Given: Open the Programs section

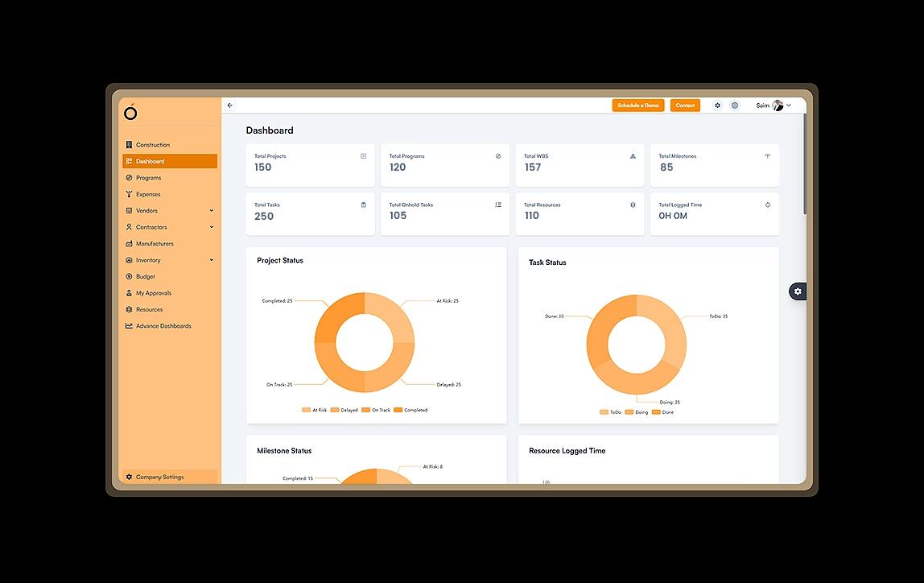Looking at the screenshot, I should (149, 177).
